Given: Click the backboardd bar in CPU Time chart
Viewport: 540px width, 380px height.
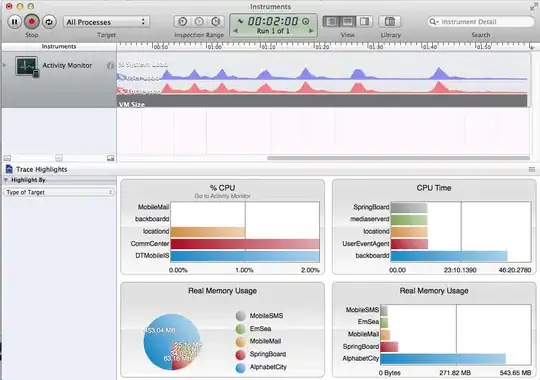Looking at the screenshot, I should 449,256.
